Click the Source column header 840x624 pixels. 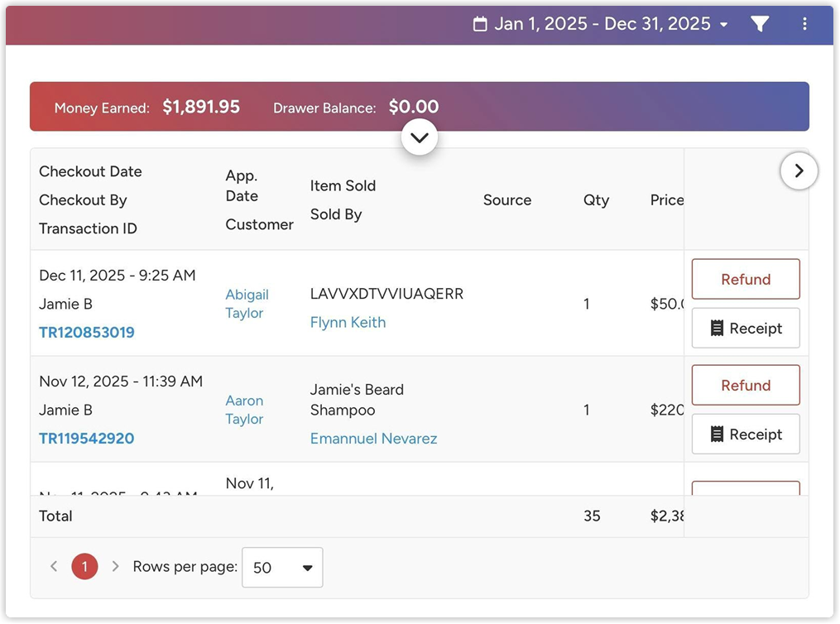pyautogui.click(x=507, y=199)
